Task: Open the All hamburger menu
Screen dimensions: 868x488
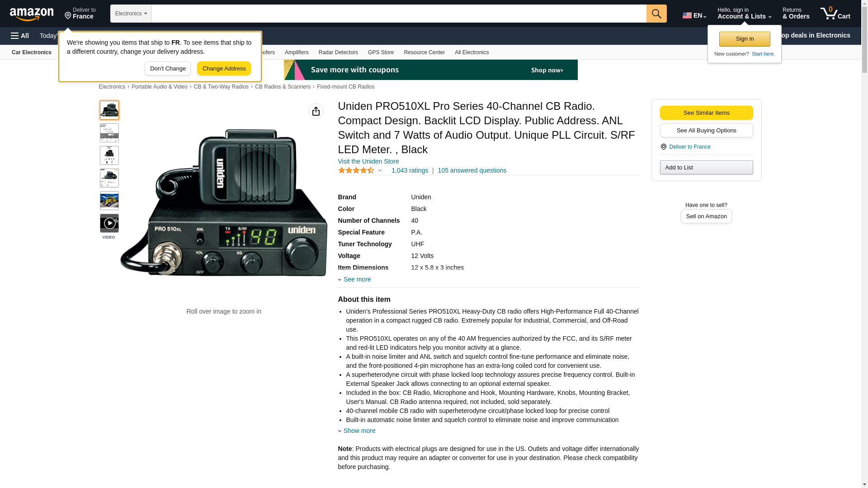Action: [x=20, y=36]
